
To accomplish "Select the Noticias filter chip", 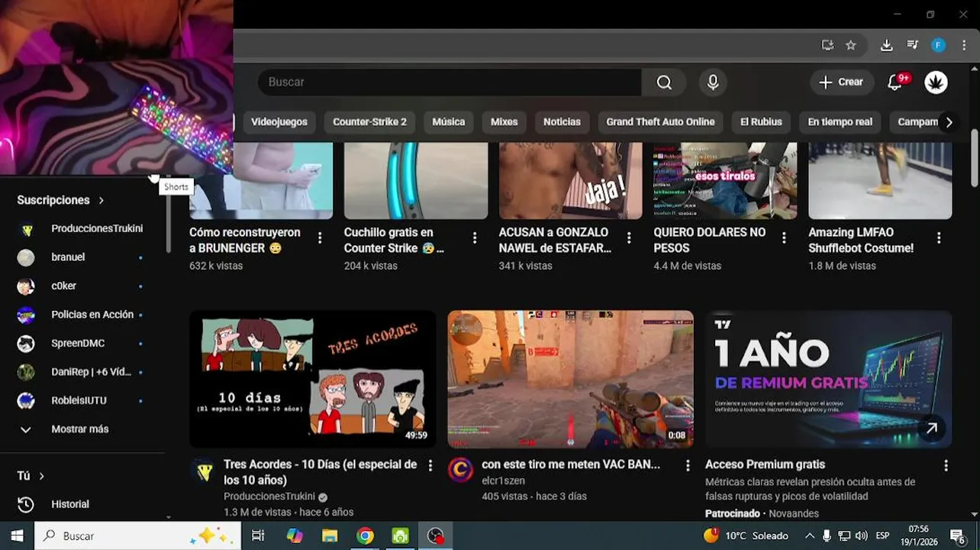I will click(x=562, y=121).
